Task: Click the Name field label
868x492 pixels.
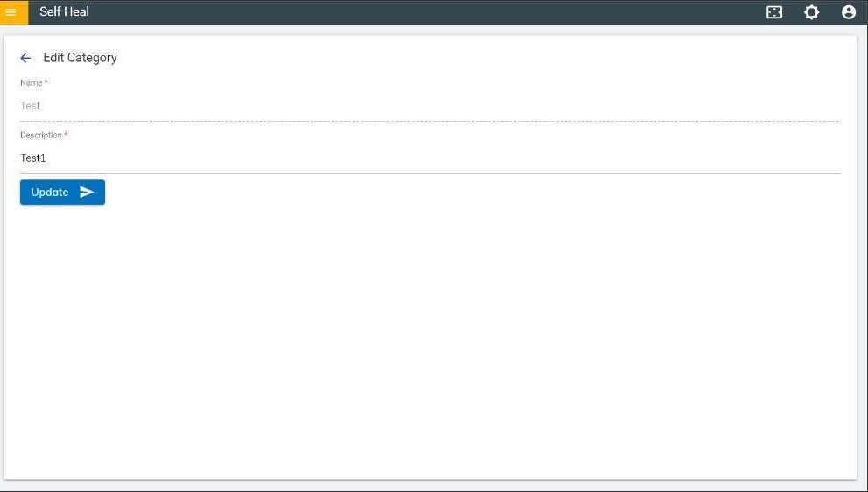Action: [31, 82]
